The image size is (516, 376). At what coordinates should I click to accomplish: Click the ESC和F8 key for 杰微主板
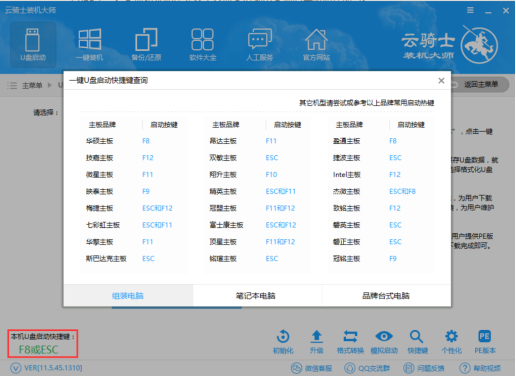(402, 191)
